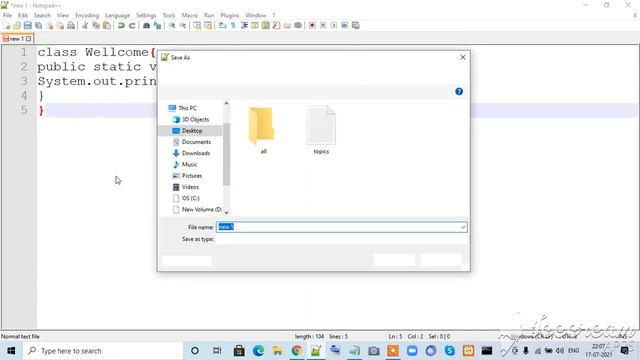Open the Search menu

pyautogui.click(x=42, y=15)
